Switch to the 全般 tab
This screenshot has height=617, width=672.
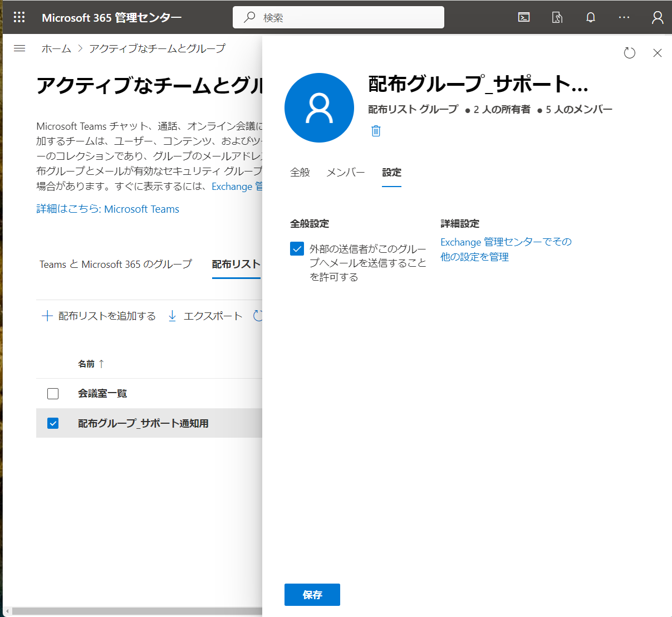click(x=300, y=173)
